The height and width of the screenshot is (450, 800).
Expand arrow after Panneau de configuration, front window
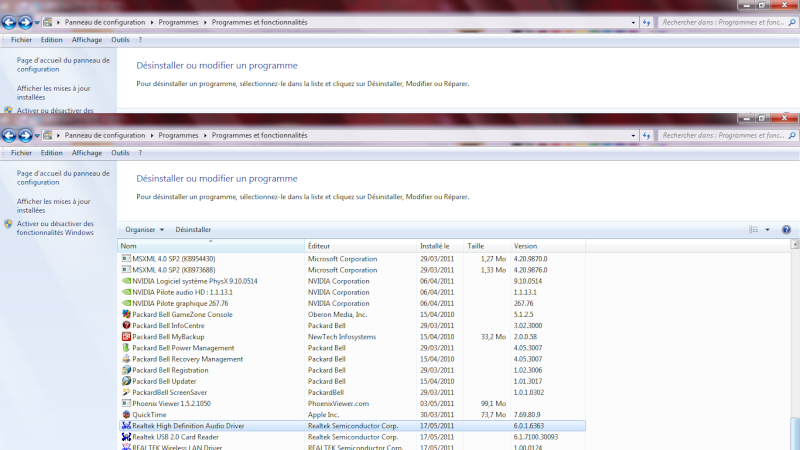click(152, 136)
